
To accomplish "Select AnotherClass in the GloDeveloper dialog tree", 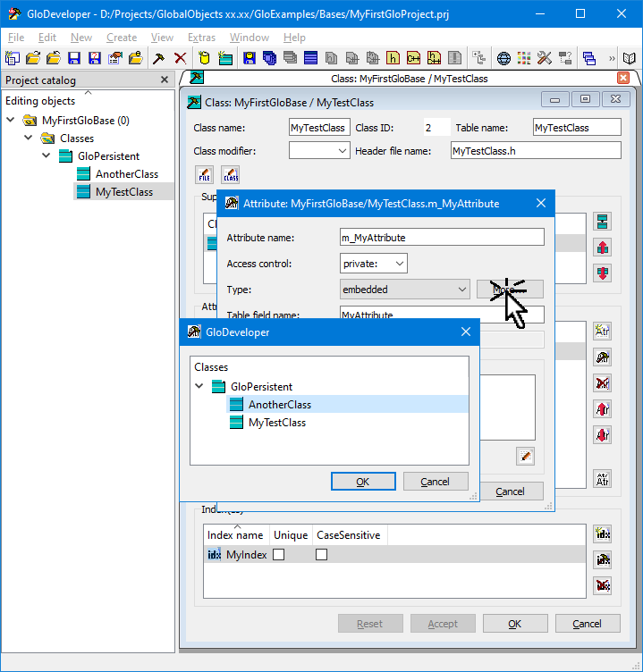I will click(x=347, y=404).
